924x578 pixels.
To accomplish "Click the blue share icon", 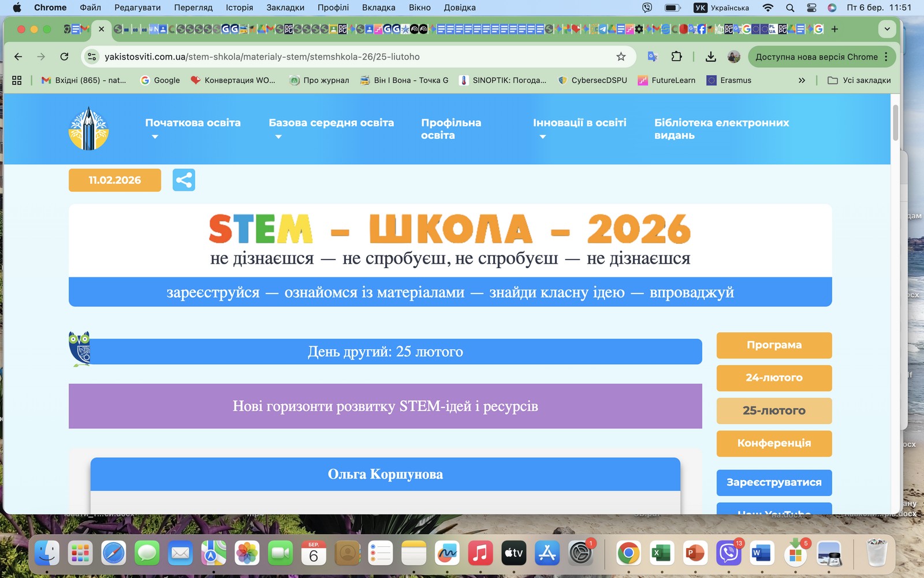I will 184,180.
